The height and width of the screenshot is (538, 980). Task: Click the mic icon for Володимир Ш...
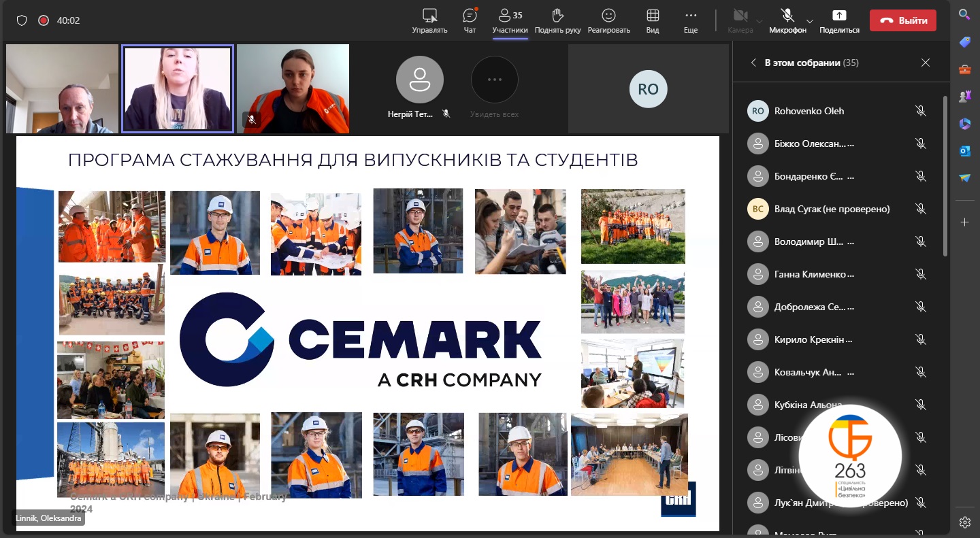[921, 241]
